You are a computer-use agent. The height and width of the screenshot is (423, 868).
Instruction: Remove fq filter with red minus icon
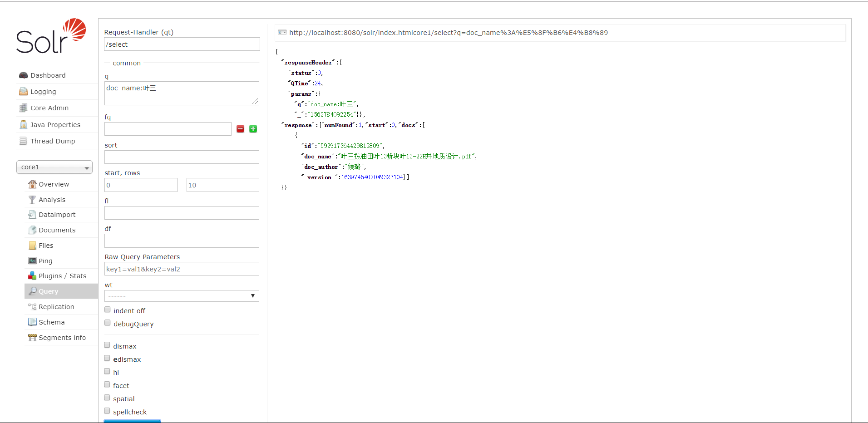(x=241, y=129)
